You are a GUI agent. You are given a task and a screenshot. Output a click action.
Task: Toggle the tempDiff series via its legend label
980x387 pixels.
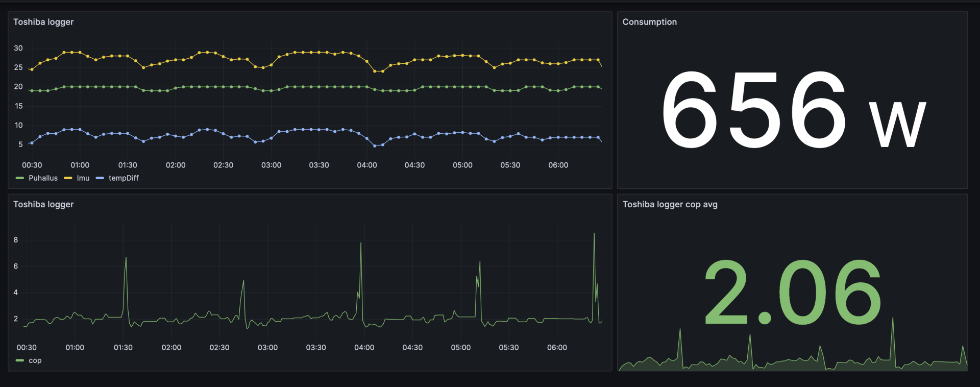124,178
